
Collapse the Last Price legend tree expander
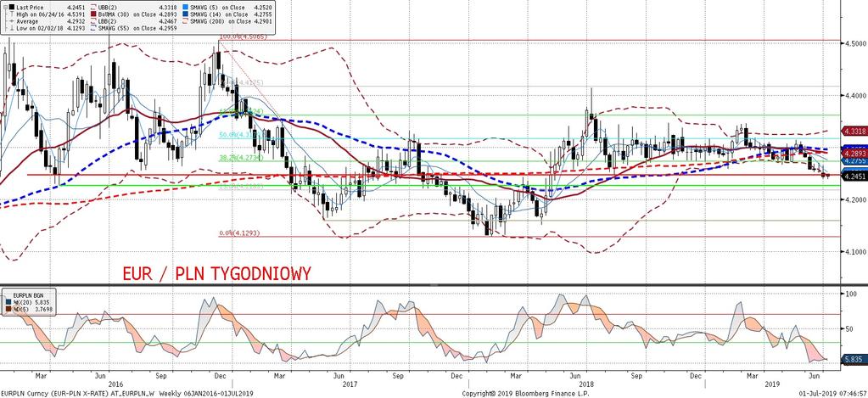4,7
